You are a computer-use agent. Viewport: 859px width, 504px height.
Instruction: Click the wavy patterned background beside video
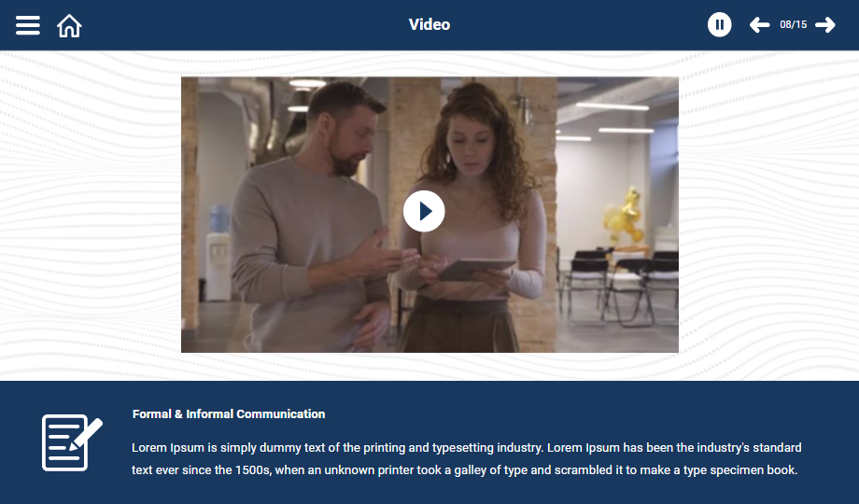point(91,215)
